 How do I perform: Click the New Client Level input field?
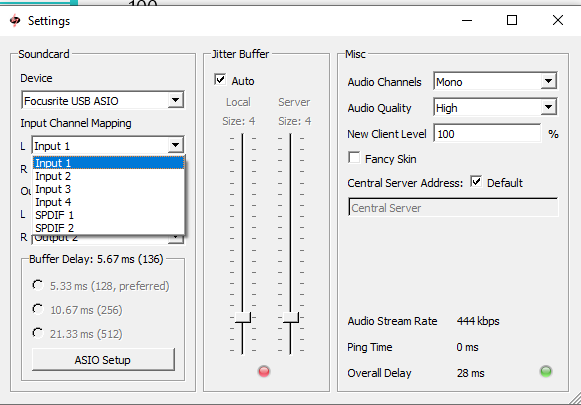487,134
